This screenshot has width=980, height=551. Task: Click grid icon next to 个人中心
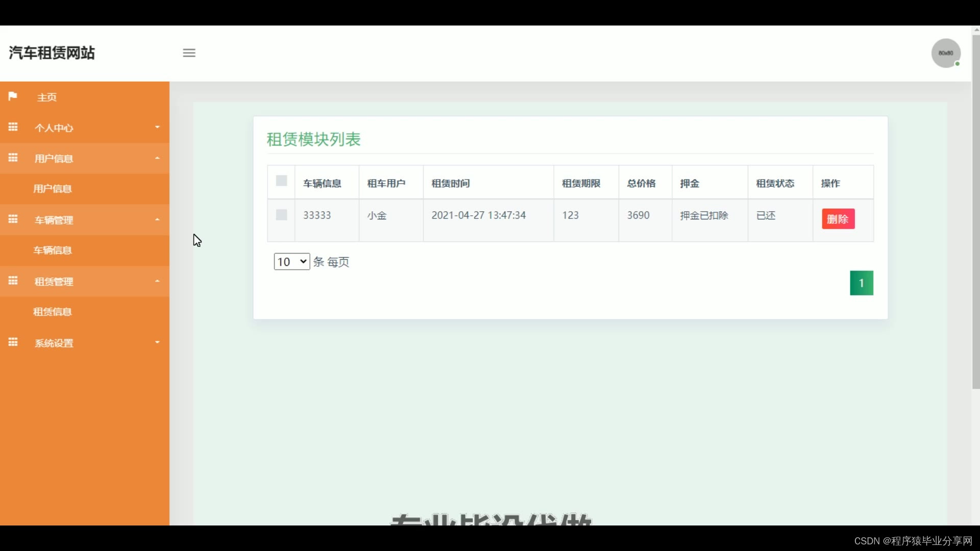pyautogui.click(x=13, y=127)
